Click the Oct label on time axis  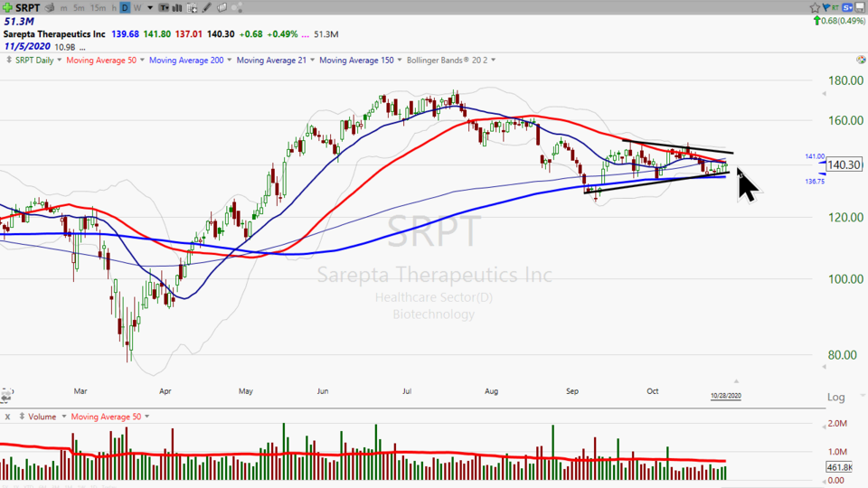(653, 390)
